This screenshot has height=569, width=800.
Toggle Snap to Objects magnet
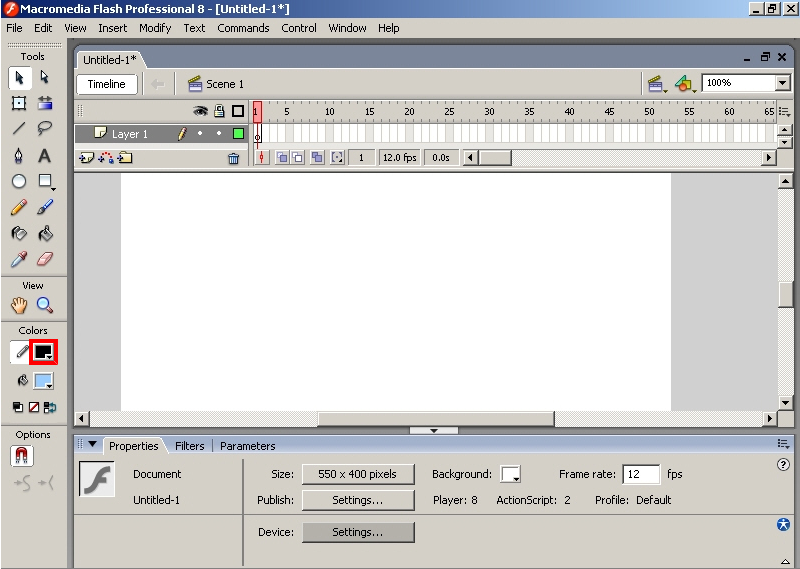(22, 456)
